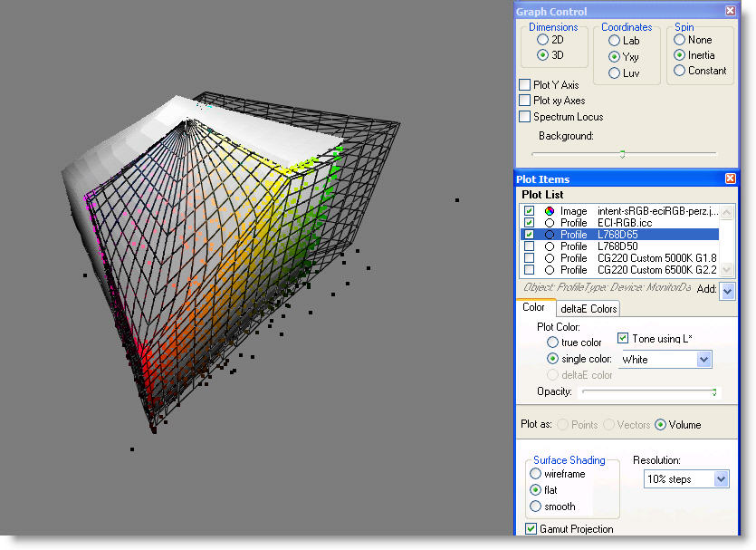Click the circle icon beside L768D50 profile
Screen dimensions: 756x550
click(550, 246)
